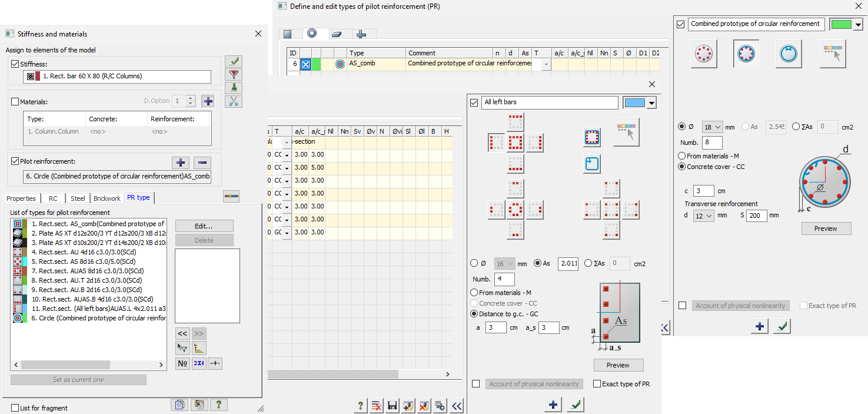The width and height of the screenshot is (868, 414).
Task: Select the From materials - M option under Numb. 8
Action: click(681, 156)
